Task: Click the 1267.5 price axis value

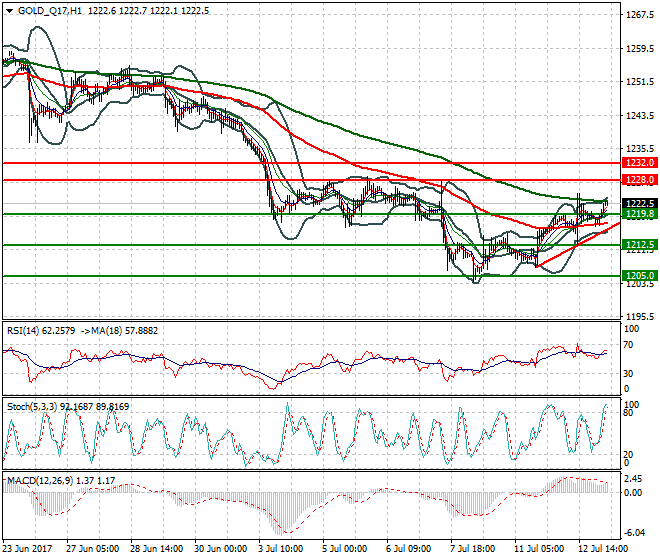Action: point(640,15)
